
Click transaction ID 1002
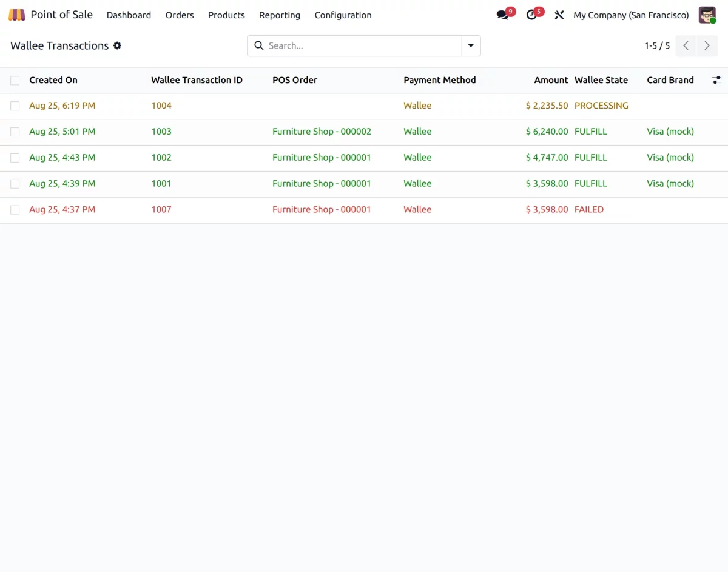coord(161,158)
